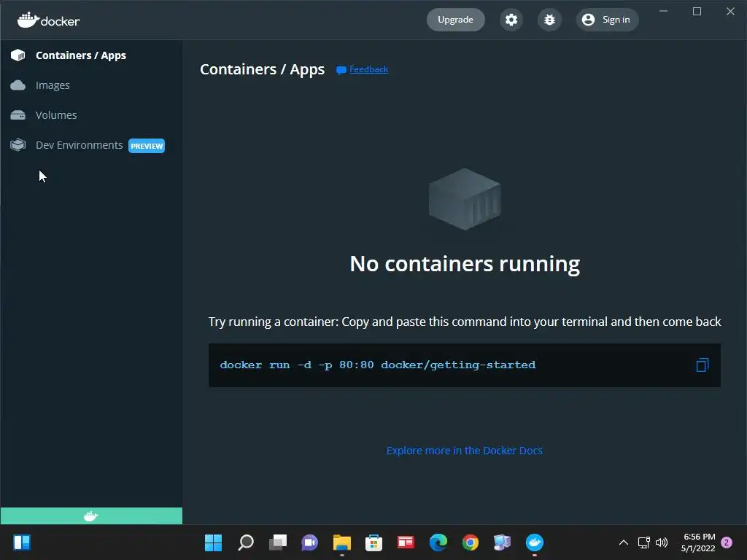Screen dimensions: 747x560
Task: Open the notification count badge
Action: (x=727, y=542)
